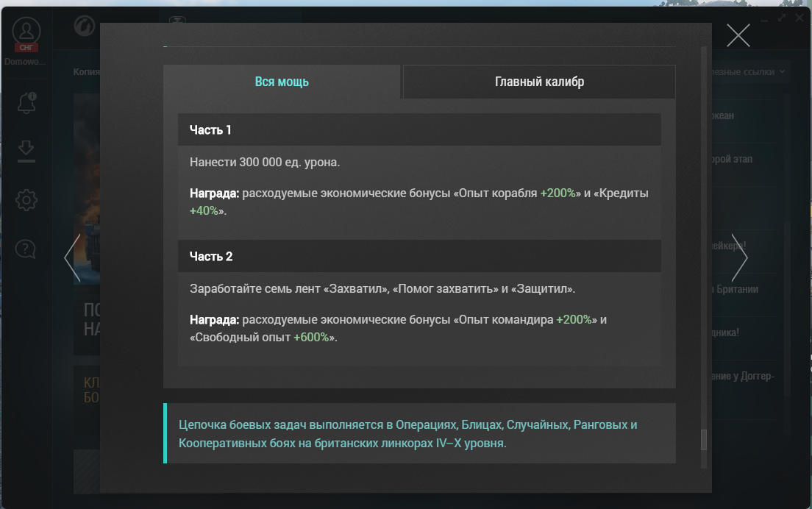Click the account name «Domowo...»
The height and width of the screenshot is (509, 812).
click(x=25, y=62)
